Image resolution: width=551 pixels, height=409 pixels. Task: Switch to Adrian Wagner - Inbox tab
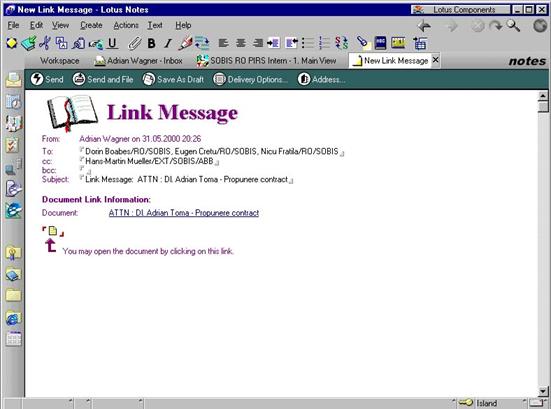[138, 61]
